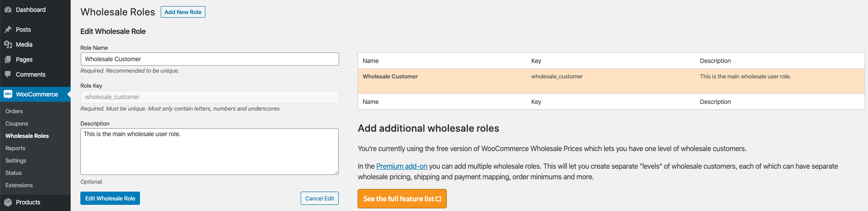Open WooCommerce Status page
The height and width of the screenshot is (211, 868).
(14, 173)
